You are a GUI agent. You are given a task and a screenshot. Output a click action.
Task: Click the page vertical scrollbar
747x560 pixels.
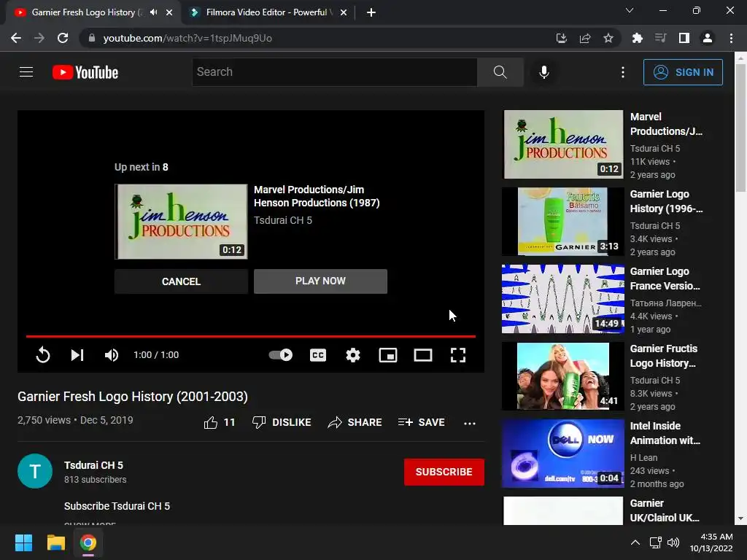coord(740,129)
